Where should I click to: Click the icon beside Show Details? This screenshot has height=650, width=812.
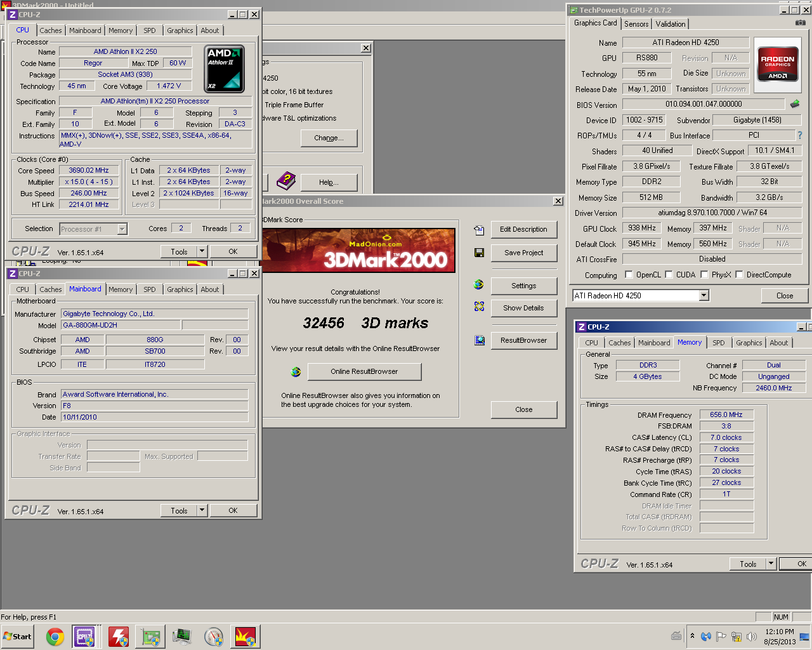(x=479, y=307)
